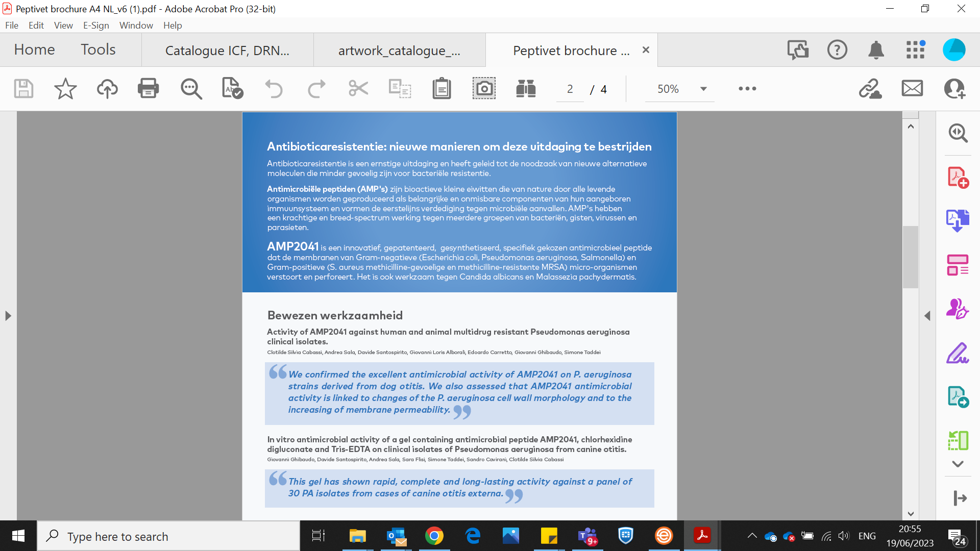Viewport: 980px width, 551px height.
Task: Click the notifications bell icon
Action: coord(876,50)
